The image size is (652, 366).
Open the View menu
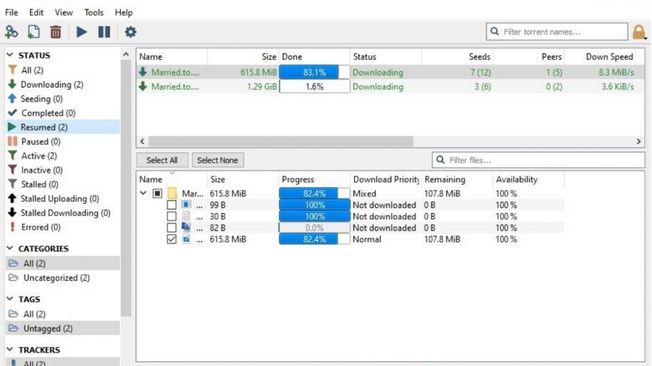click(x=64, y=12)
